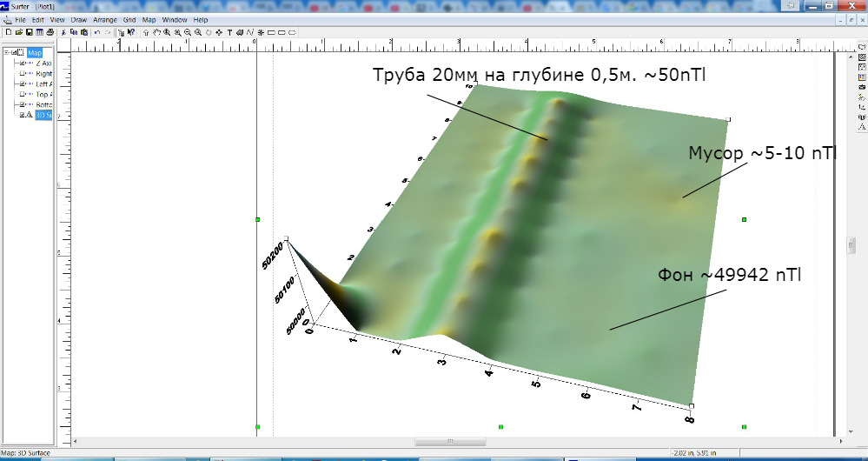
Task: Click horizontal scrollbar thumb
Action: click(x=450, y=442)
